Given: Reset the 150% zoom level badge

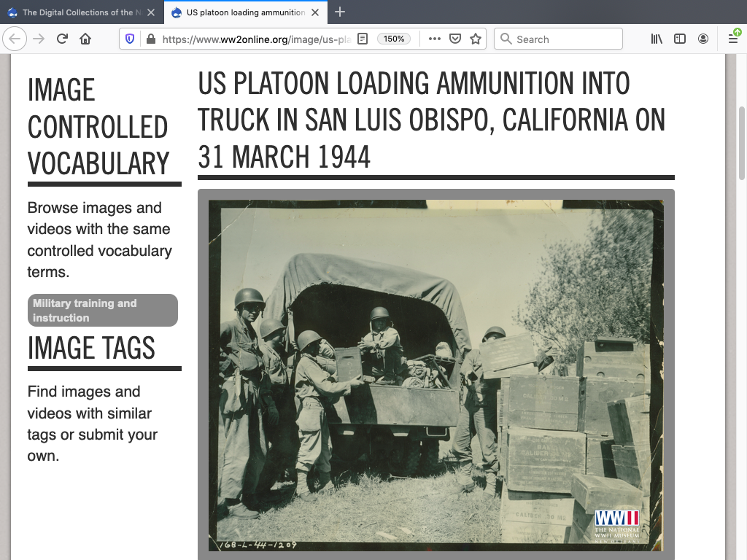Looking at the screenshot, I should pyautogui.click(x=394, y=39).
